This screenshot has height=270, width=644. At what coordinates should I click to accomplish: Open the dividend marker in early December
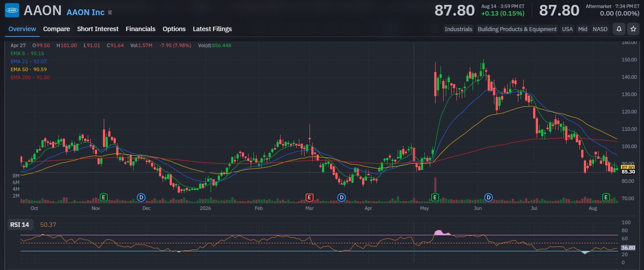coord(141,197)
